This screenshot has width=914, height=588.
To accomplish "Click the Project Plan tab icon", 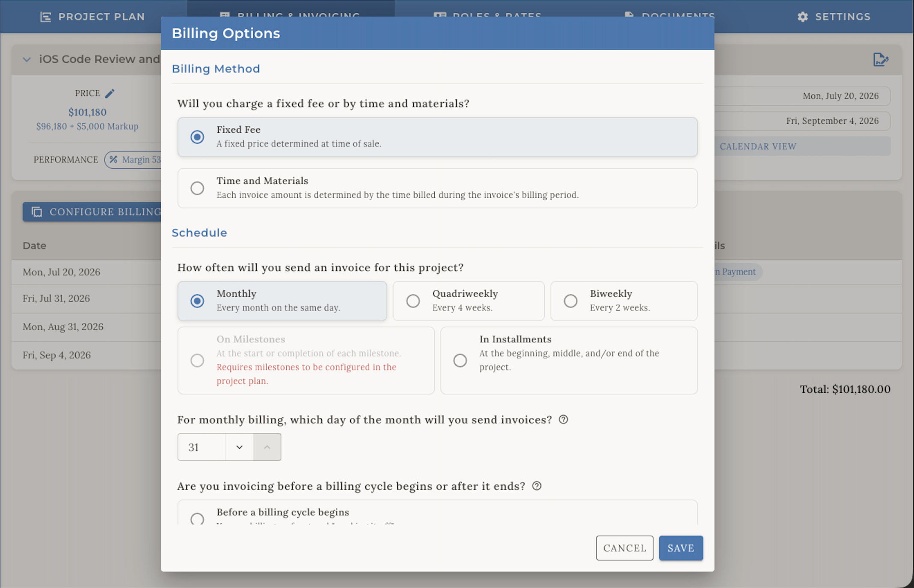I will click(45, 17).
